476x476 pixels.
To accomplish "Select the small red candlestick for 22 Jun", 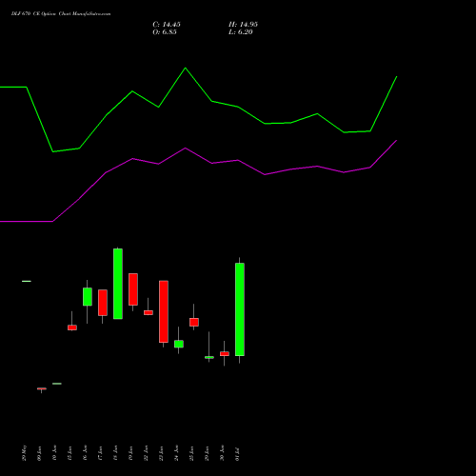I will pyautogui.click(x=149, y=312).
